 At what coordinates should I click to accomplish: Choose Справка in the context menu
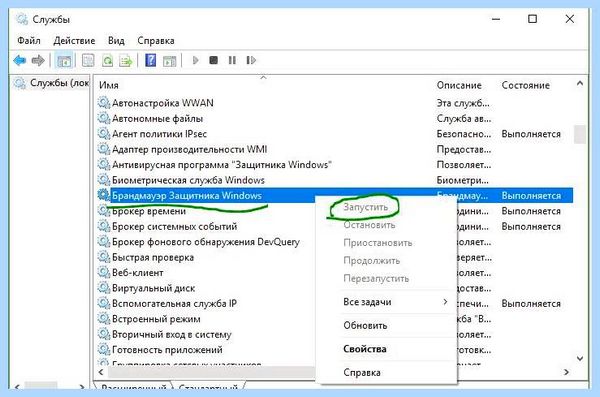362,372
